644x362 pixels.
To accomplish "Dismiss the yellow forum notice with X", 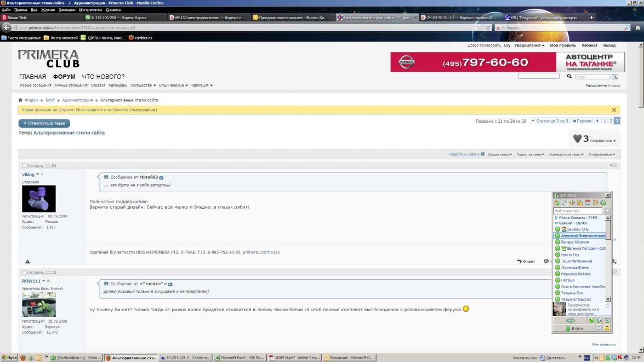I will 614,110.
